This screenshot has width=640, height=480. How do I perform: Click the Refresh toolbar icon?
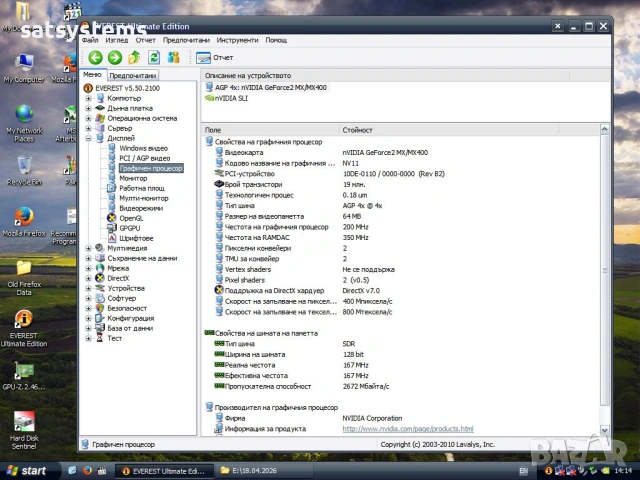[x=154, y=58]
